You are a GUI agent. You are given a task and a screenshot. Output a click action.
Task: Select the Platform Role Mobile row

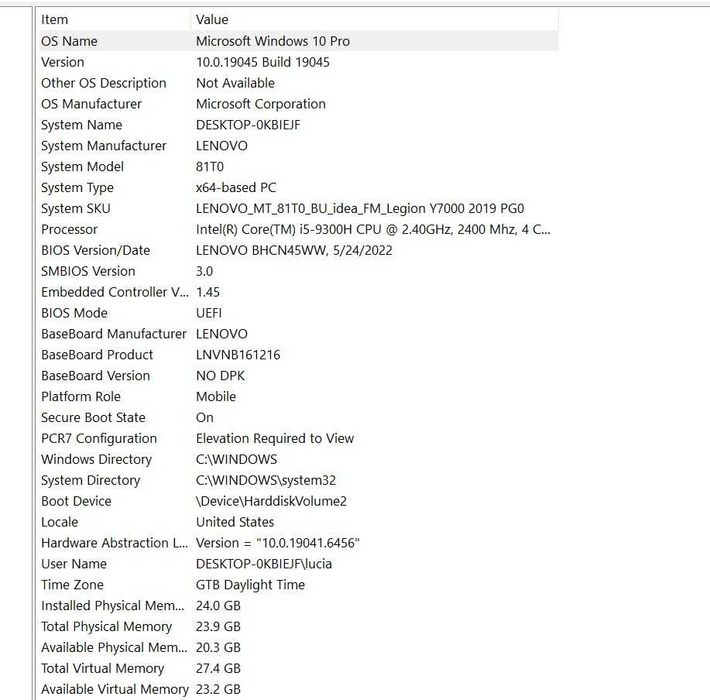click(297, 396)
